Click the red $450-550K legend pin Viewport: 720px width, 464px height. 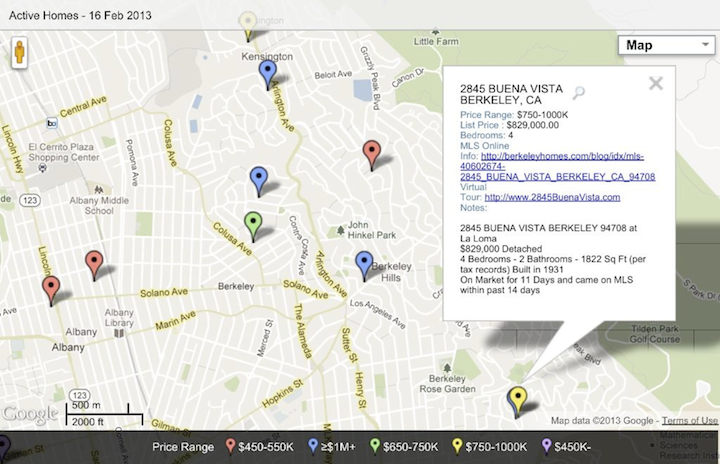tap(232, 446)
